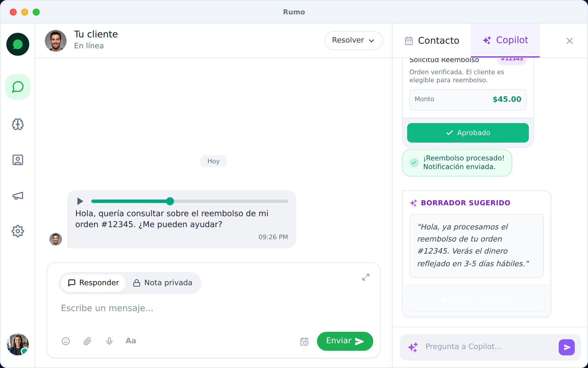Screen dimensions: 588x368
Task: Toggle text formatting Aa icon
Action: pos(131,341)
